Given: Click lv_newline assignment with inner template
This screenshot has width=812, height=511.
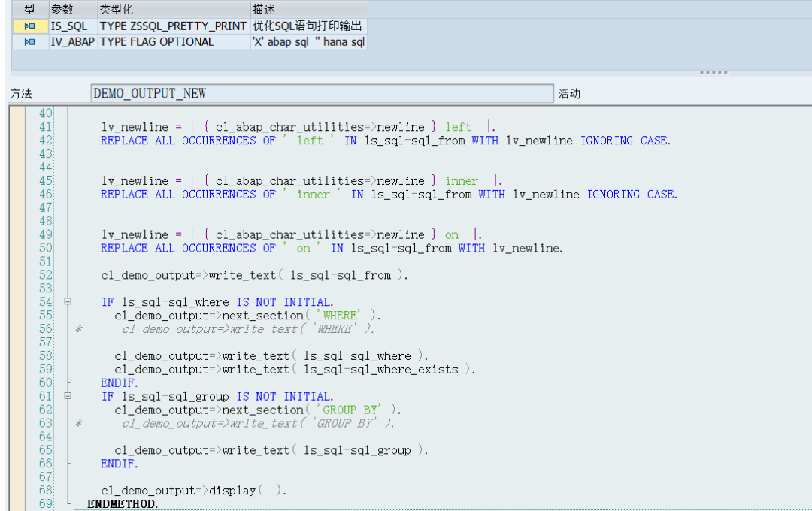Looking at the screenshot, I should coord(301,180).
